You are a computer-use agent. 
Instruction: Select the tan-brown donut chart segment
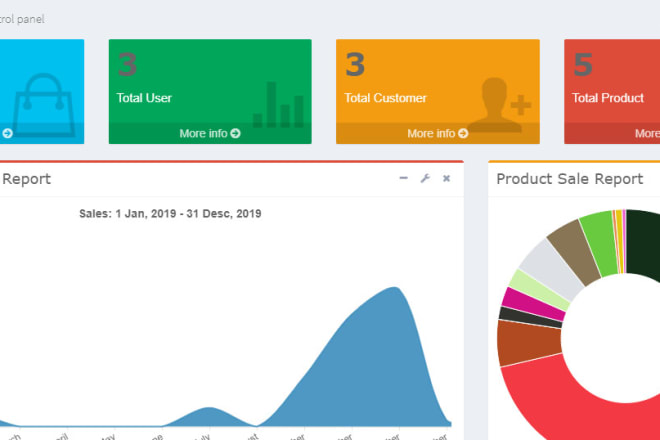coord(575,253)
